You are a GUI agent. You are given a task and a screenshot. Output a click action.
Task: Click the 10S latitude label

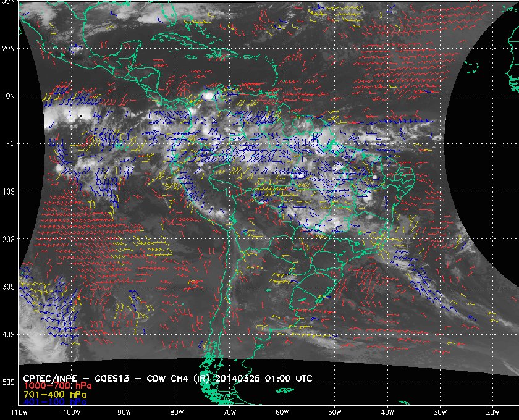click(8, 191)
